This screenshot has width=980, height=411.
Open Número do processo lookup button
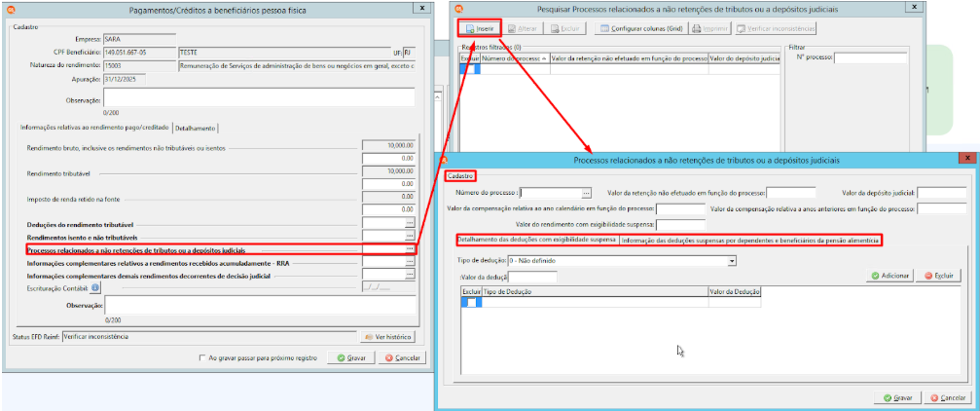(x=586, y=193)
